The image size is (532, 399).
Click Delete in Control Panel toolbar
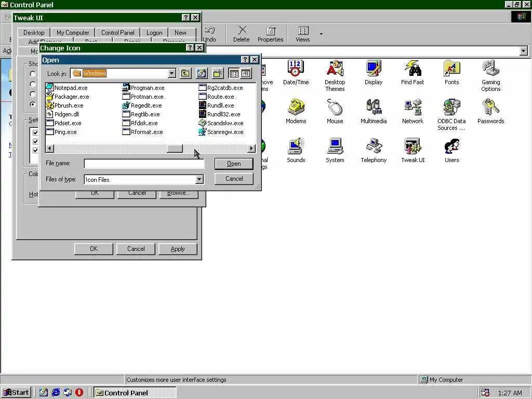coord(241,34)
